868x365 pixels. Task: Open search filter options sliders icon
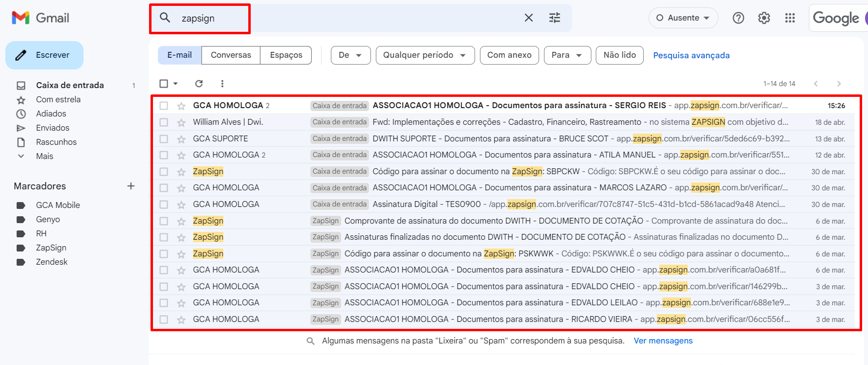coord(555,18)
